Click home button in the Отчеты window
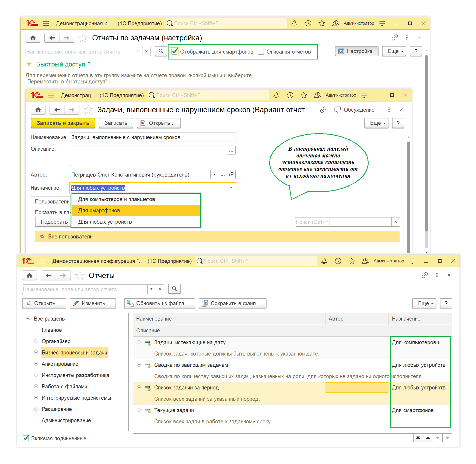 [x=30, y=275]
